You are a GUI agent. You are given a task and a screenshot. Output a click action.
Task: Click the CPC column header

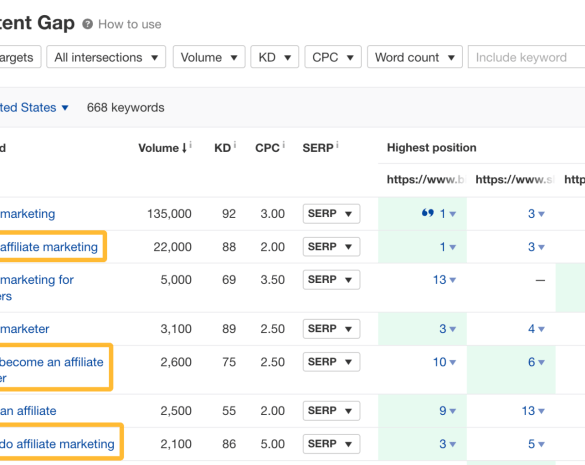[267, 148]
